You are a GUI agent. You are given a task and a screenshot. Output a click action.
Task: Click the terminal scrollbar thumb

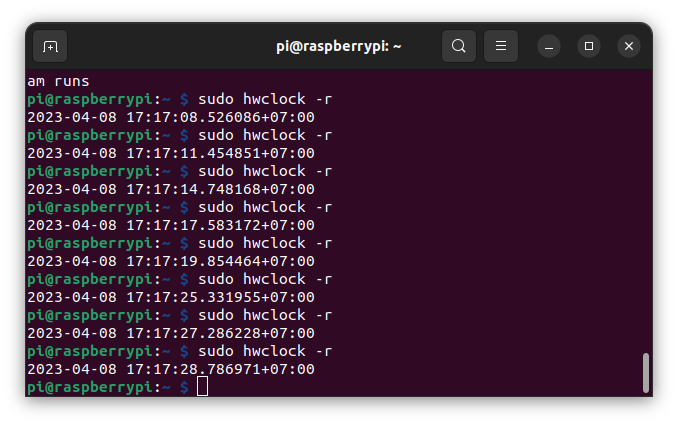point(646,373)
